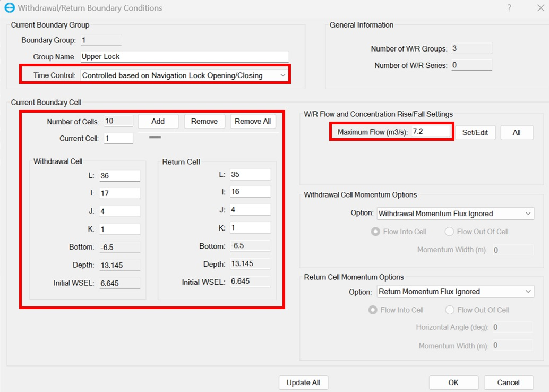Click the Remove All button
The width and height of the screenshot is (549, 392).
coord(253,121)
